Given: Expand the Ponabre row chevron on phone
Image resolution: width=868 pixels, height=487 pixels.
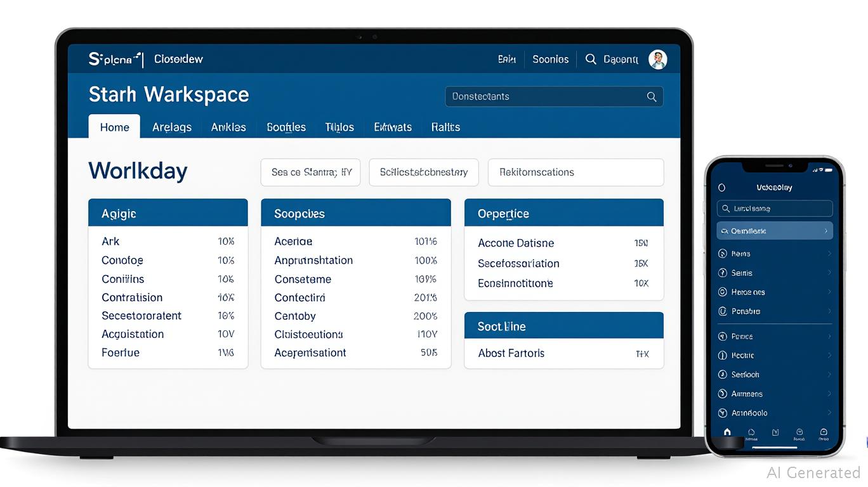Looking at the screenshot, I should click(x=829, y=311).
